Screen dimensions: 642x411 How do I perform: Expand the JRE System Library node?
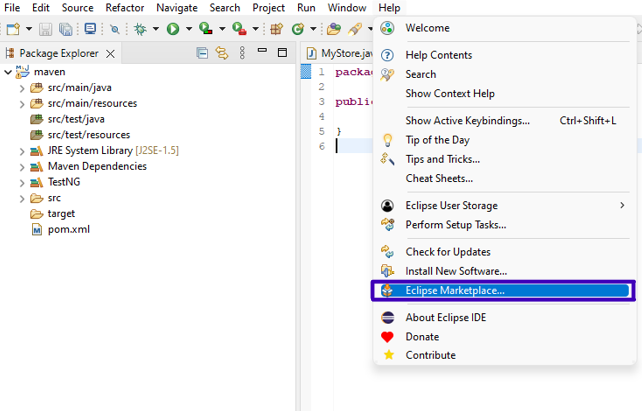coord(22,151)
